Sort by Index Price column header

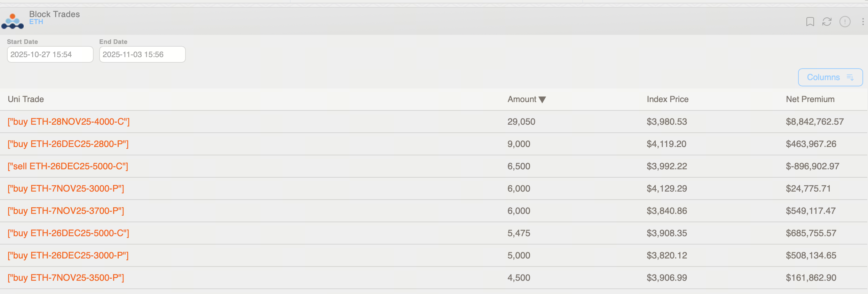[x=667, y=99]
